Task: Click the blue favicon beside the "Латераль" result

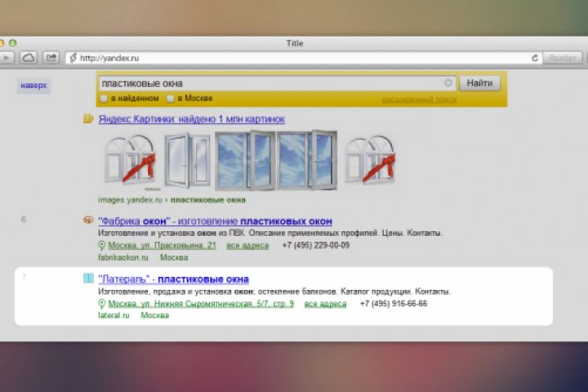Action: click(x=88, y=278)
